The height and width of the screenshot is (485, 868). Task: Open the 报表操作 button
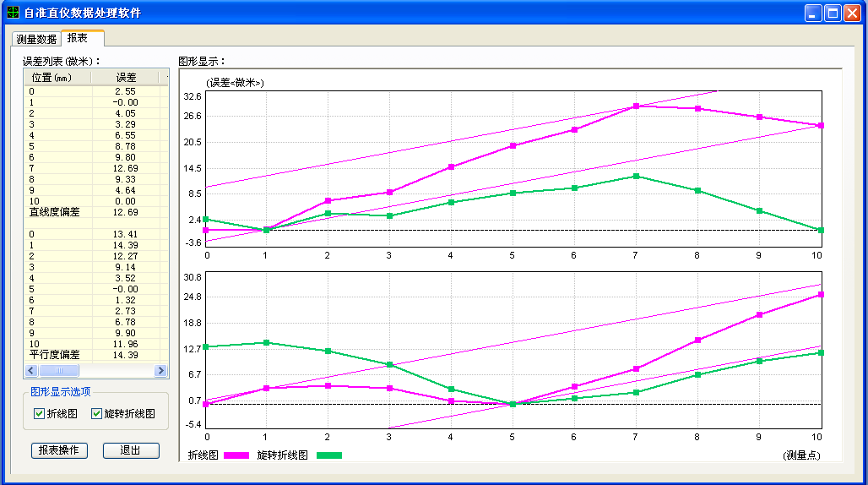click(59, 450)
